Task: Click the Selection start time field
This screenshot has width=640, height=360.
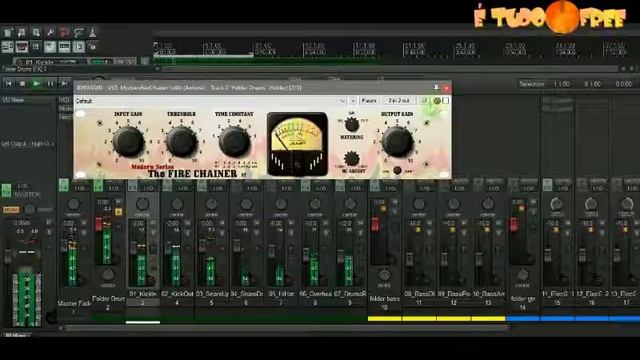Action: coord(562,84)
